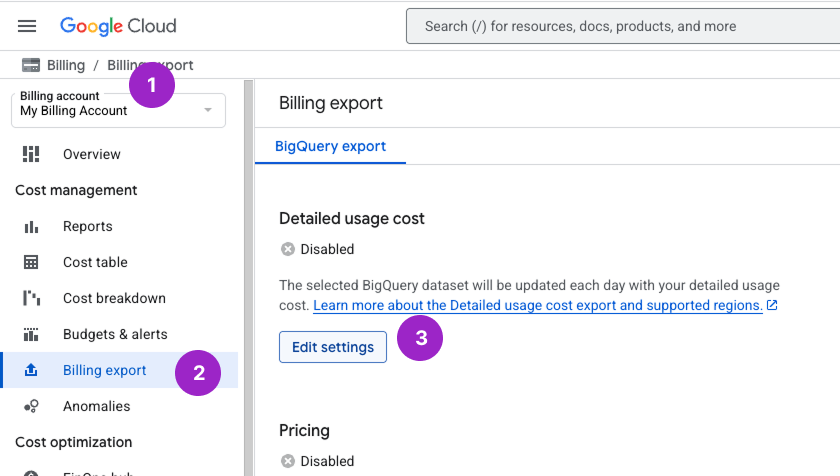The image size is (840, 476).
Task: Click the Overview dashboard icon
Action: pos(31,154)
